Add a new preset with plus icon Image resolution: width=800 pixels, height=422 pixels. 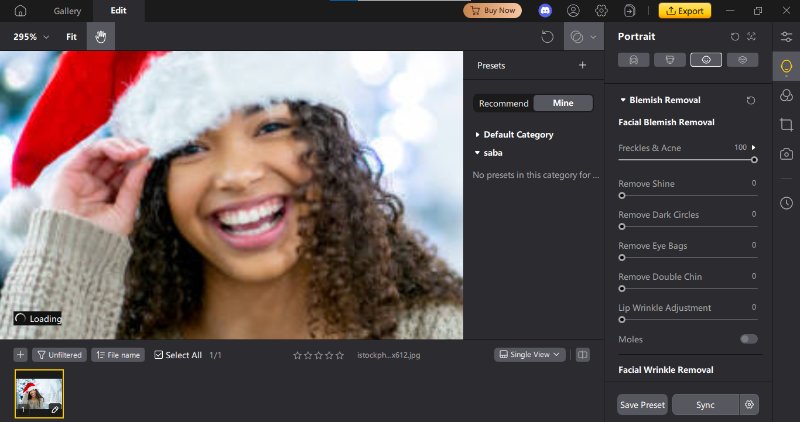[582, 65]
